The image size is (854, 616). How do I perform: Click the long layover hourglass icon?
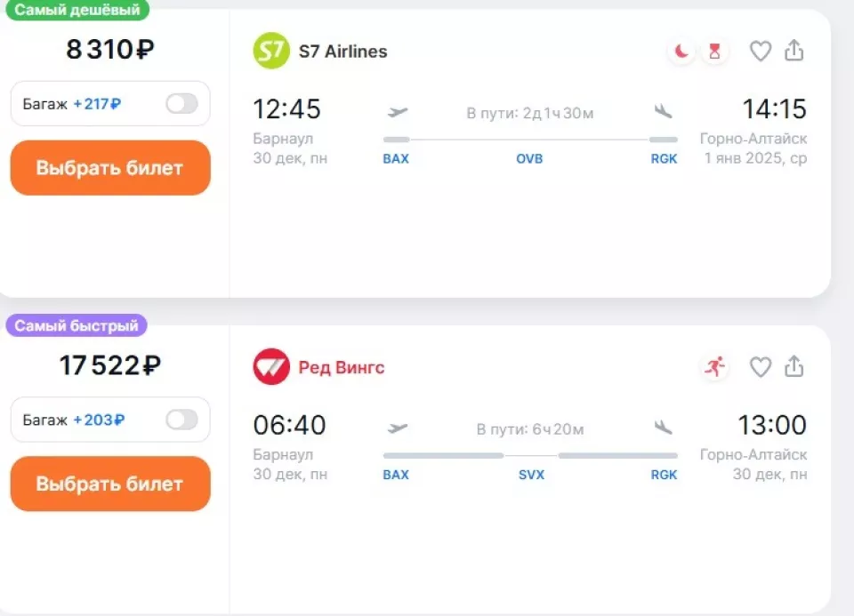(x=713, y=52)
